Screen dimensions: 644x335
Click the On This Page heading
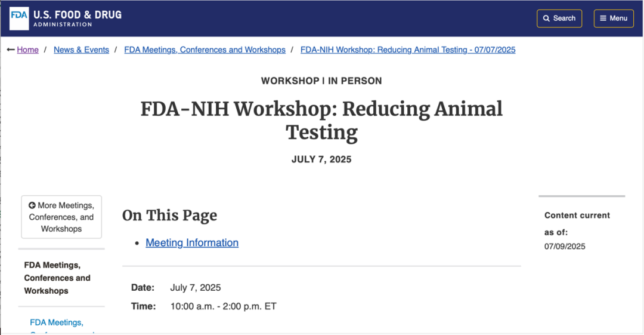(169, 215)
